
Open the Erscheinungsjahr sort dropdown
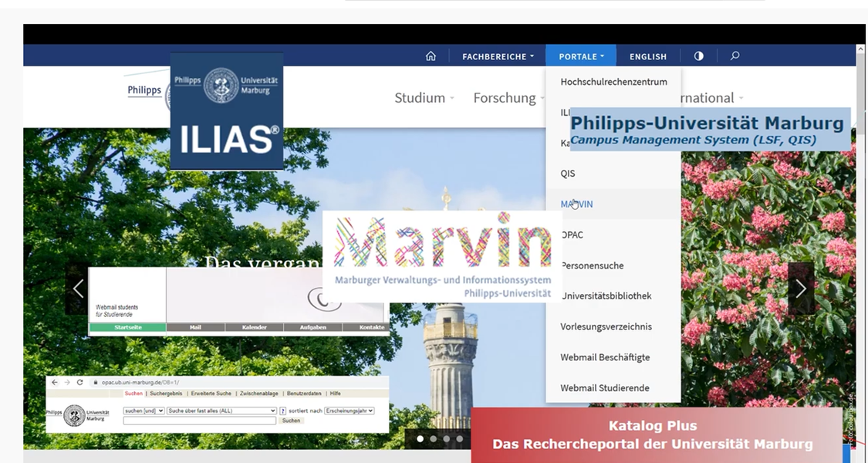(350, 411)
